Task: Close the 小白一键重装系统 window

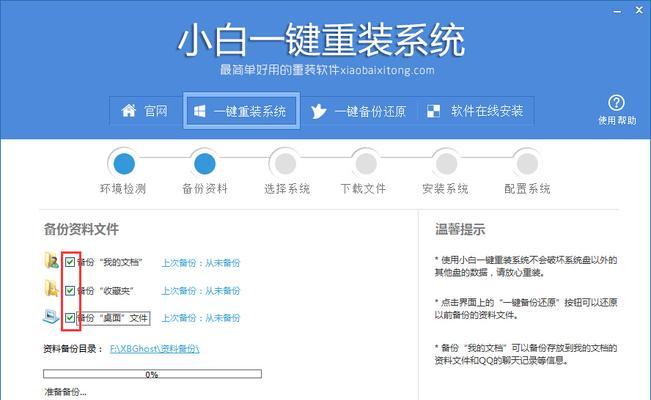Action: coord(639,10)
